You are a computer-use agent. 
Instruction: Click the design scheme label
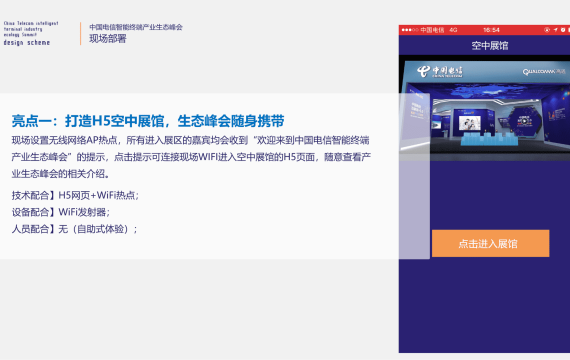[x=27, y=43]
